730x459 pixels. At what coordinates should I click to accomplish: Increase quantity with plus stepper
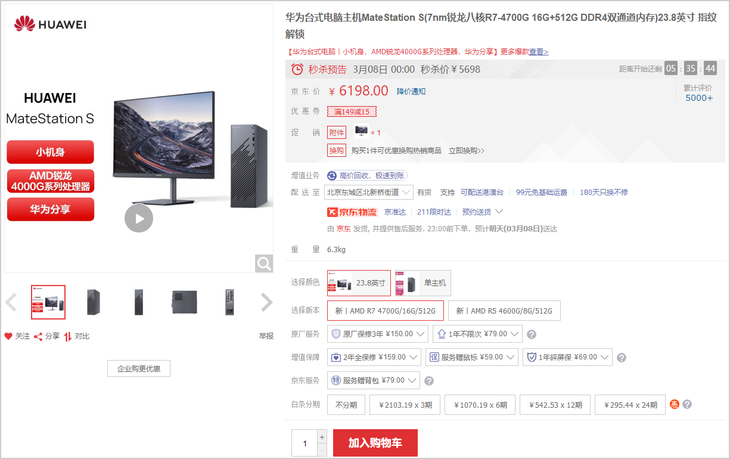coord(322,437)
